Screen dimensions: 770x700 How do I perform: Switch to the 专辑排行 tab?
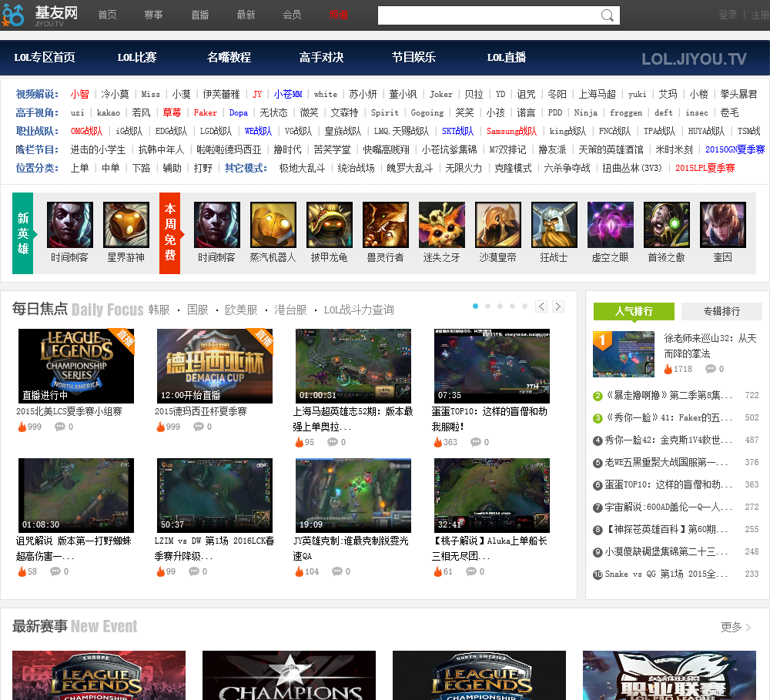pos(721,311)
